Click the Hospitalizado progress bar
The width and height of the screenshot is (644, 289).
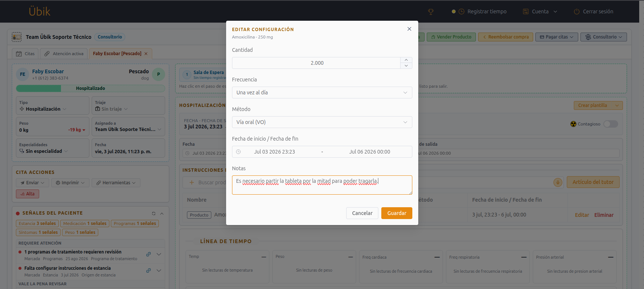tap(91, 88)
